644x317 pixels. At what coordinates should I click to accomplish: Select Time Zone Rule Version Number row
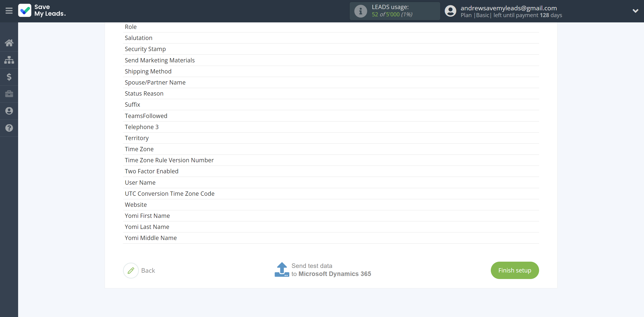331,160
